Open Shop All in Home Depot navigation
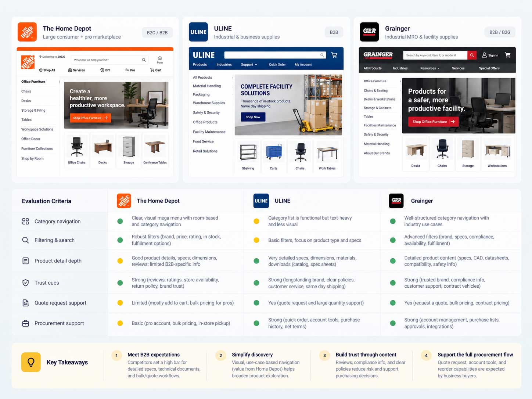The height and width of the screenshot is (399, 532). click(x=47, y=70)
